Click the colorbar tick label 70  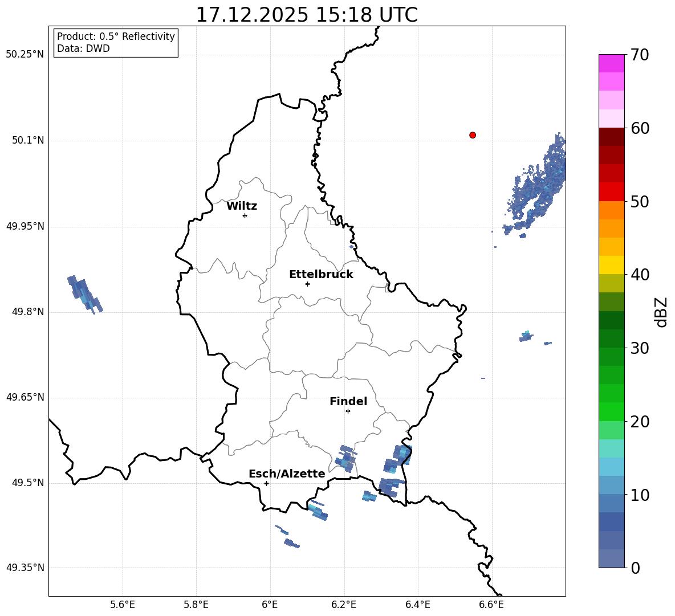(x=640, y=55)
